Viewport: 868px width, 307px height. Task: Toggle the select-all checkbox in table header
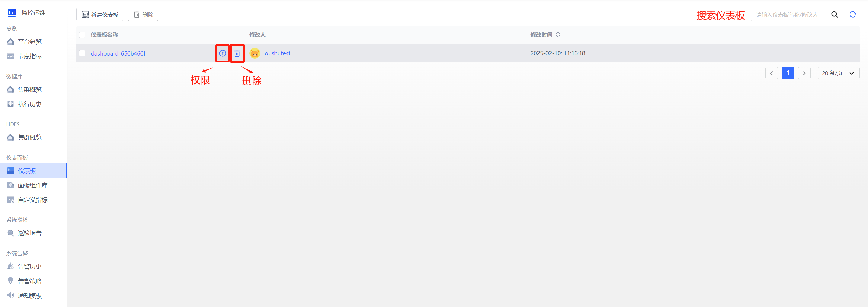click(82, 35)
